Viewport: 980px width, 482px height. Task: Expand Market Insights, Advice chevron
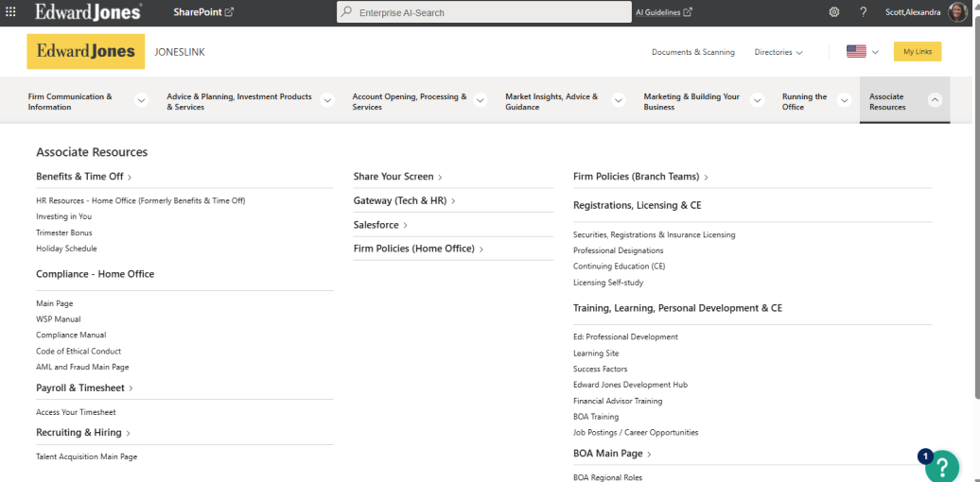tap(619, 100)
